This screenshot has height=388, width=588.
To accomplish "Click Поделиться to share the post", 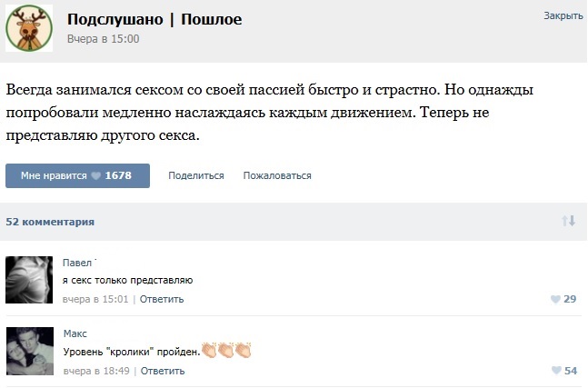I will [195, 175].
